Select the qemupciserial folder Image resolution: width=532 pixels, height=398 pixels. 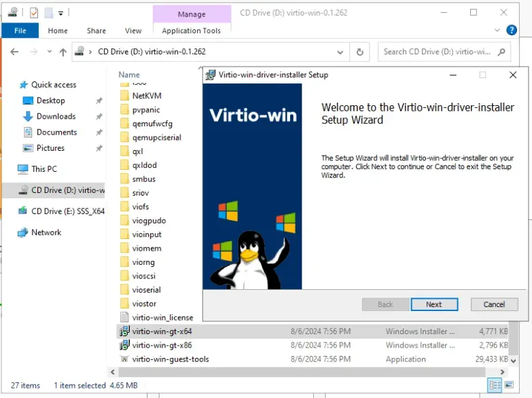pos(157,137)
